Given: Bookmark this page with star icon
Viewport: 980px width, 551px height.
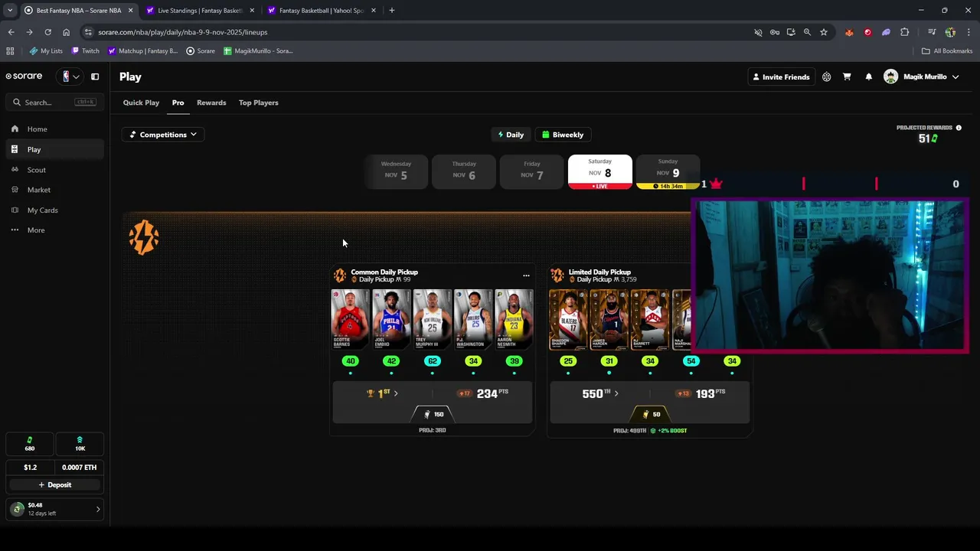Looking at the screenshot, I should (824, 32).
